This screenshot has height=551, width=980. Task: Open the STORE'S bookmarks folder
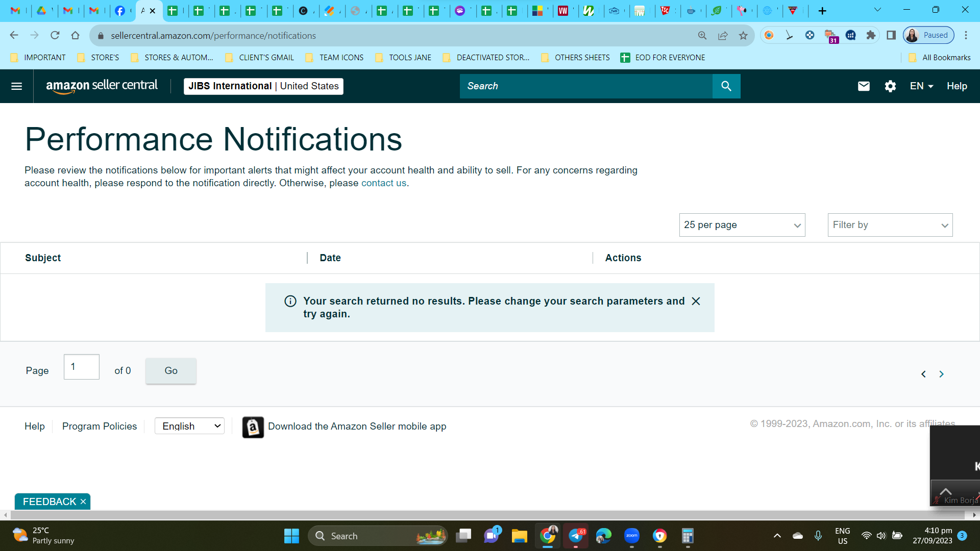coord(99,58)
